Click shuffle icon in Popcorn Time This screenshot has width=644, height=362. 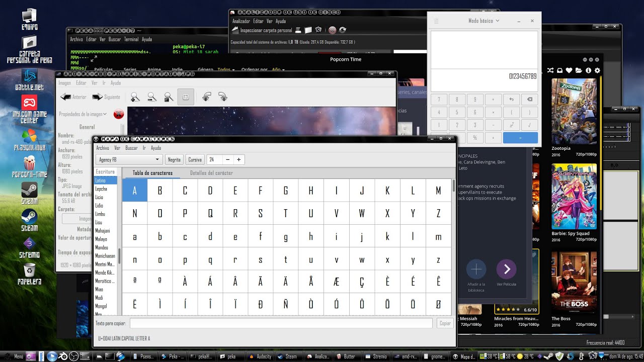550,70
